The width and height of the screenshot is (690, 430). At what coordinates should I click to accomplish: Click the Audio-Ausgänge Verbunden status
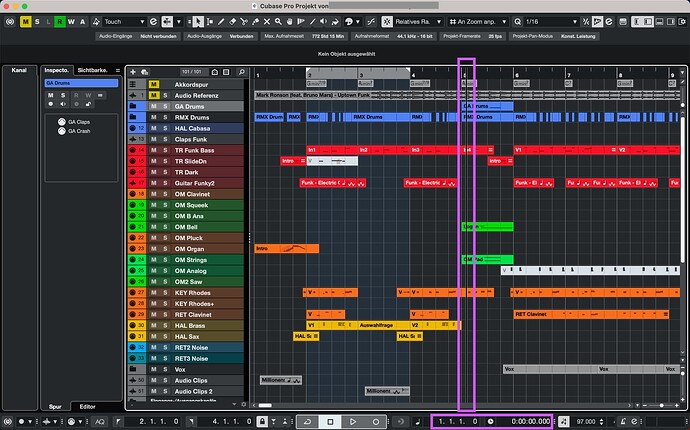point(220,36)
